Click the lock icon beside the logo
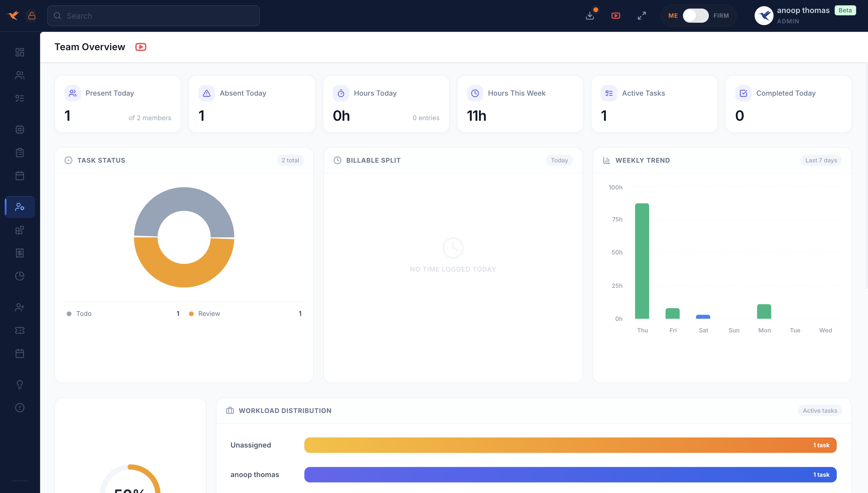This screenshot has height=493, width=868. (32, 16)
